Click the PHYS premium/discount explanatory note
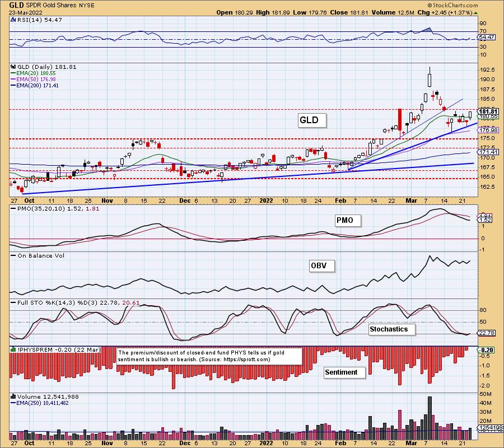504x448 pixels. coord(209,356)
